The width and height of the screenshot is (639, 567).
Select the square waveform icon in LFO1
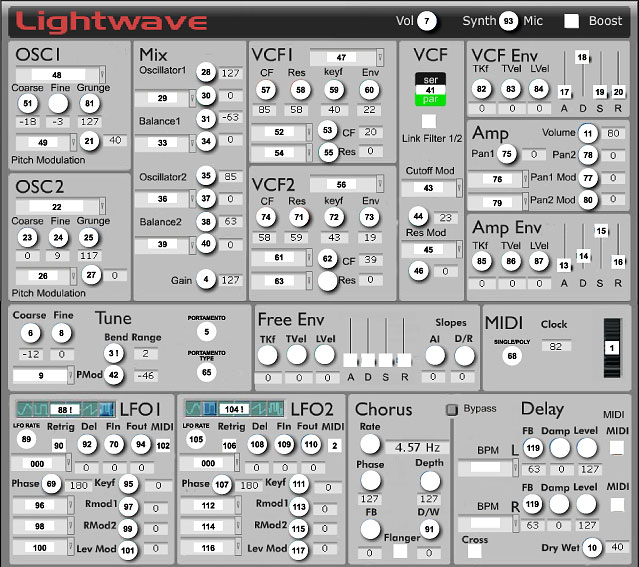tap(41, 409)
